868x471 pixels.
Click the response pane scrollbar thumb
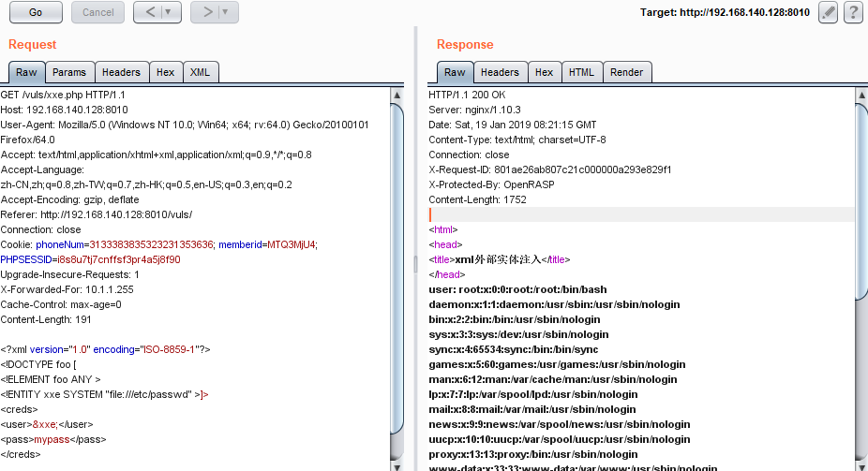pos(861,201)
